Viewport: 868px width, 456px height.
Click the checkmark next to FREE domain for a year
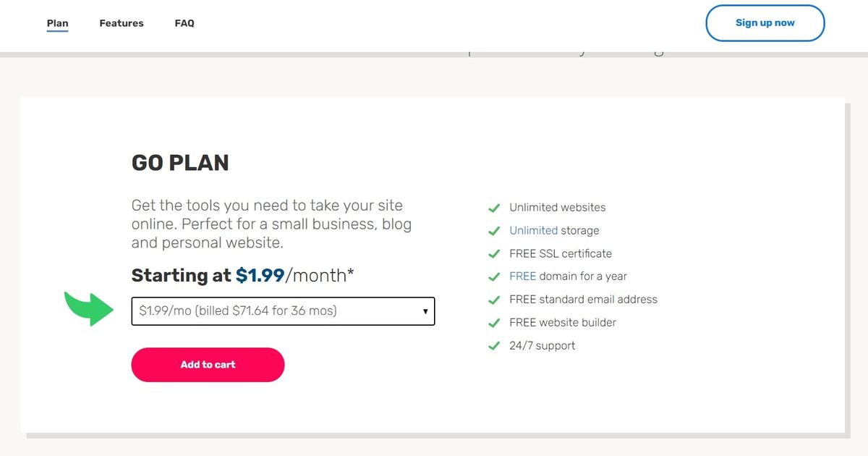click(494, 276)
